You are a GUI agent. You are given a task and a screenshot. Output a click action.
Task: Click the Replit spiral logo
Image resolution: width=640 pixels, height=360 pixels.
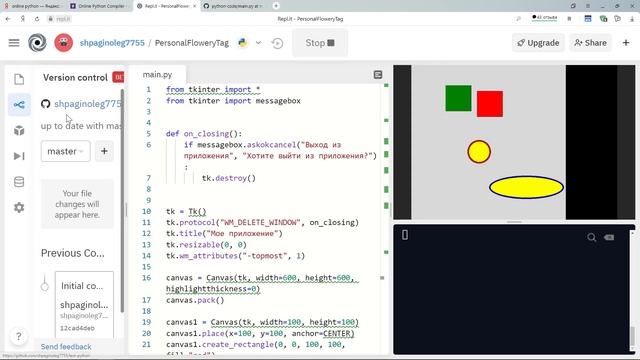(x=37, y=43)
